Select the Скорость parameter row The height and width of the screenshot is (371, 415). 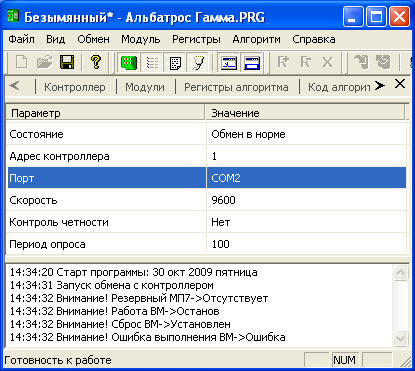(206, 200)
